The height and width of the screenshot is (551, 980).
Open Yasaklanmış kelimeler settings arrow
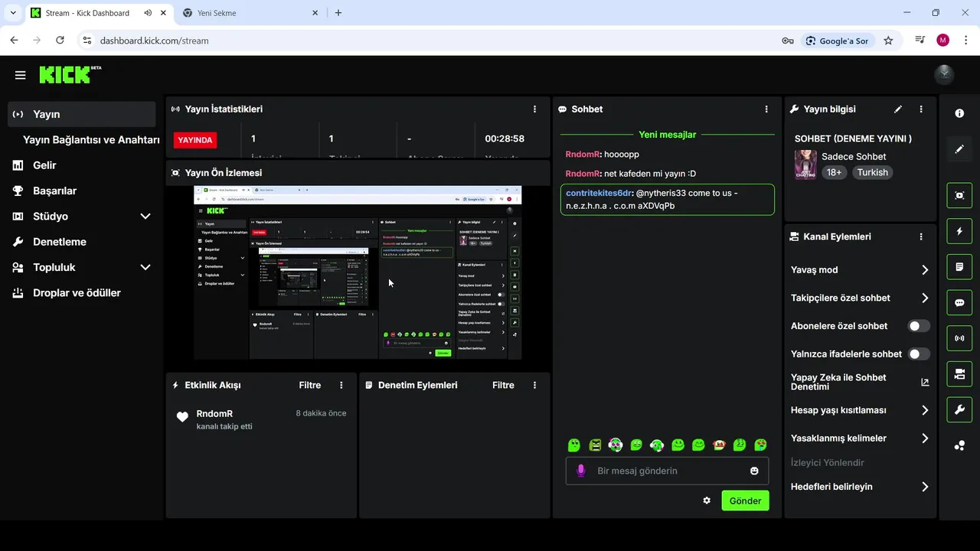coord(925,439)
